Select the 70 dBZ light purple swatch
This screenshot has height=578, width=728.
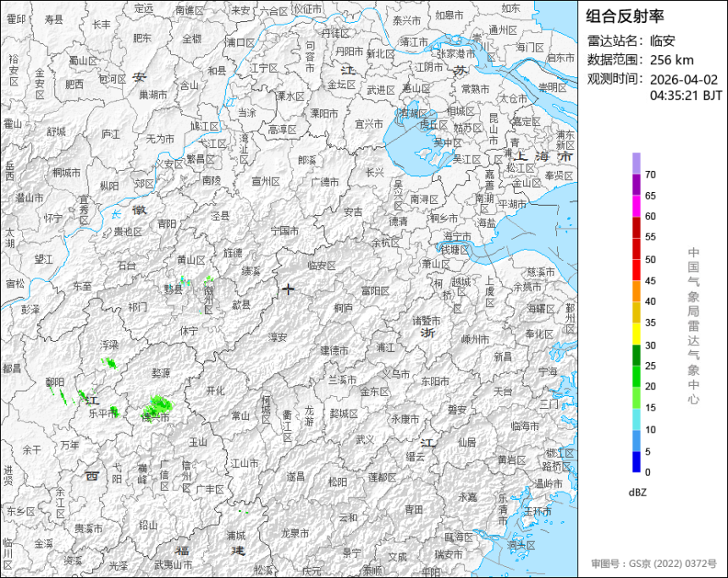coord(636,162)
